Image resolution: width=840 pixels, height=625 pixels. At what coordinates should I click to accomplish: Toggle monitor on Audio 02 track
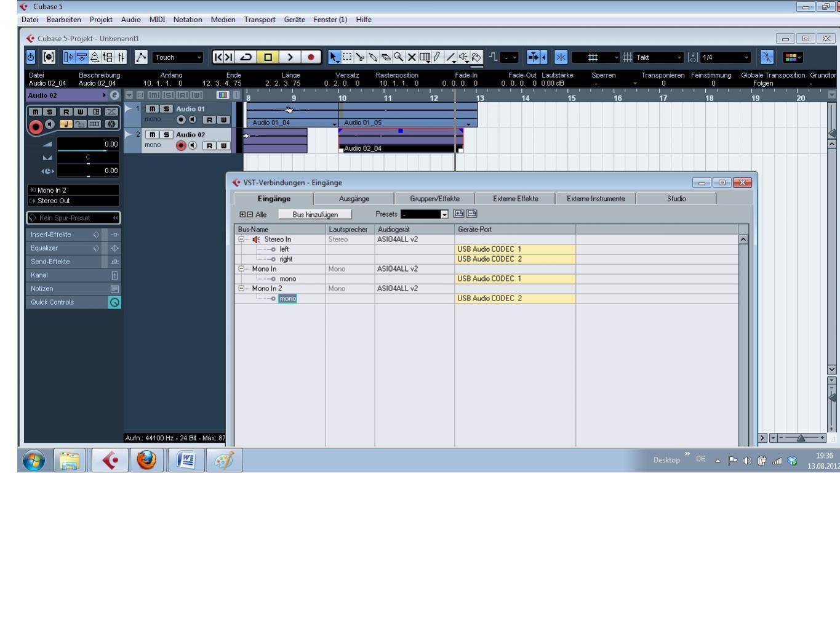coord(193,145)
